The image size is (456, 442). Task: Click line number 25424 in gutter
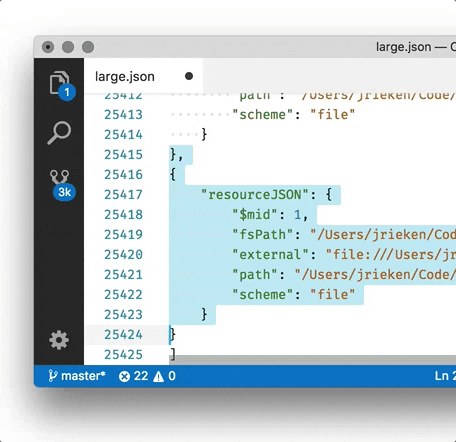(x=123, y=334)
